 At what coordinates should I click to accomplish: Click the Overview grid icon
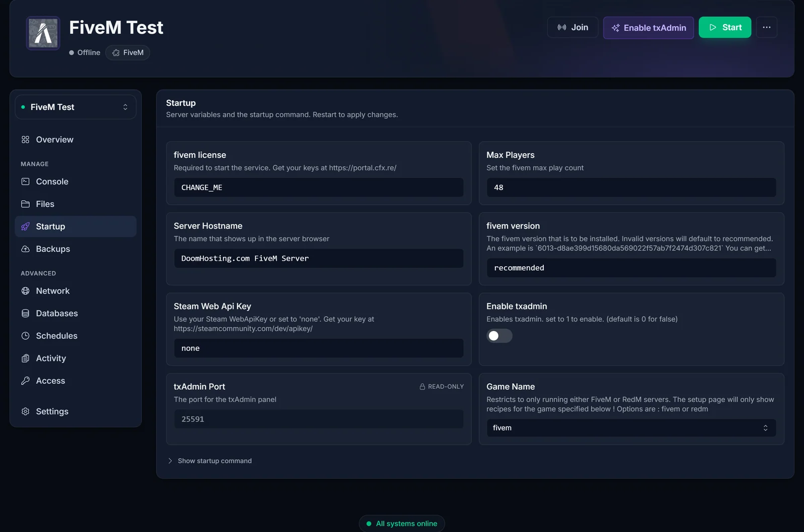coord(26,140)
